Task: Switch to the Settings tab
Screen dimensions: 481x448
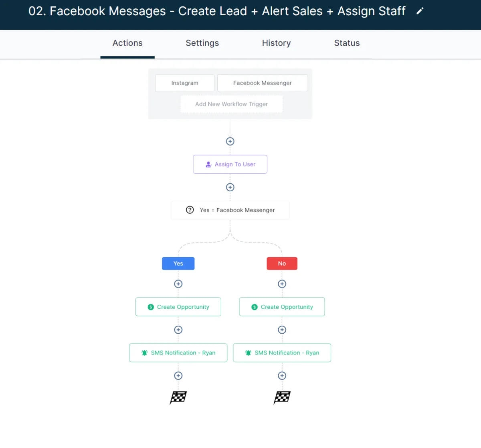Action: pyautogui.click(x=202, y=43)
